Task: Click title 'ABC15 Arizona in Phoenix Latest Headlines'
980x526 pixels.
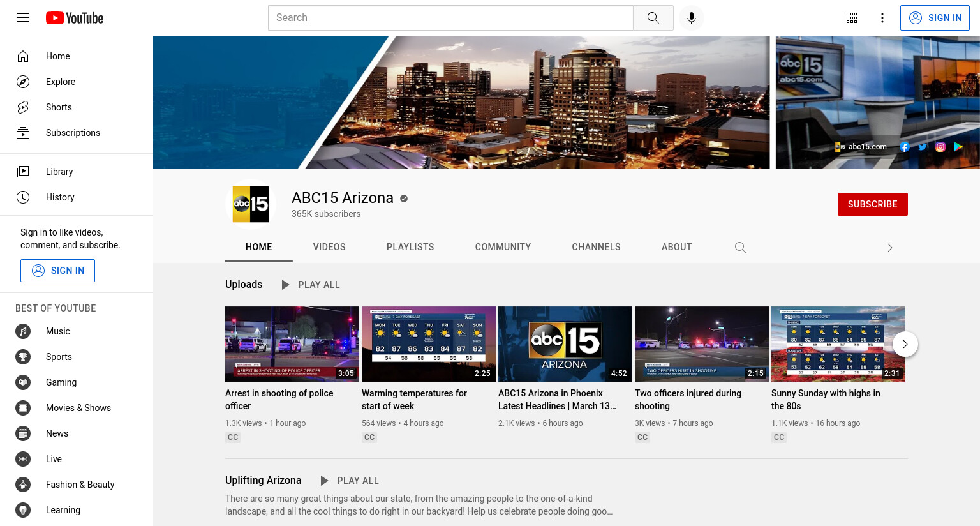Action: tap(557, 400)
